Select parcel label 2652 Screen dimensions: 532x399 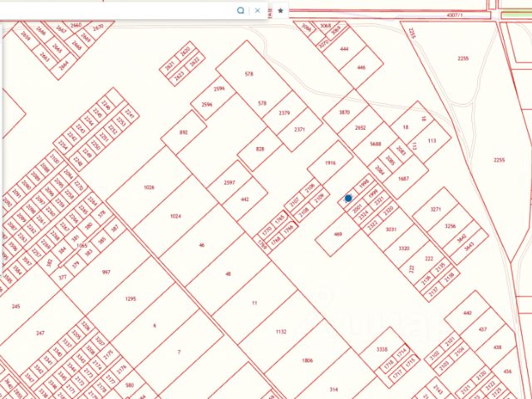click(360, 128)
